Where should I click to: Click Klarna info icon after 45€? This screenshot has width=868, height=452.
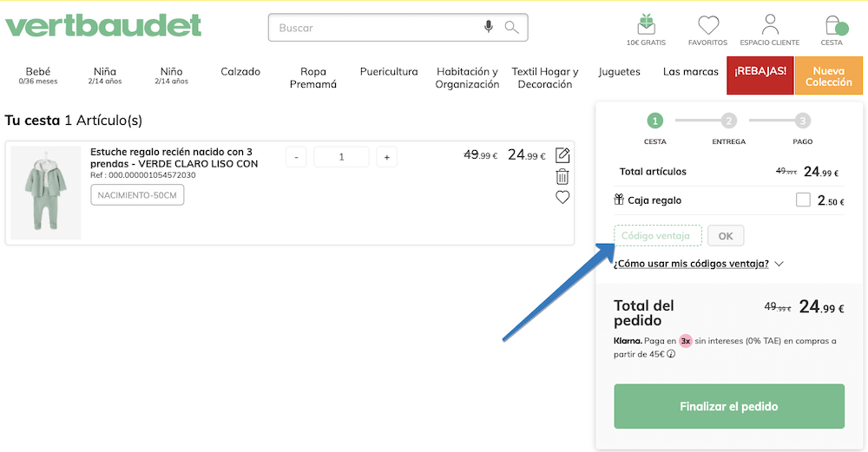(671, 354)
